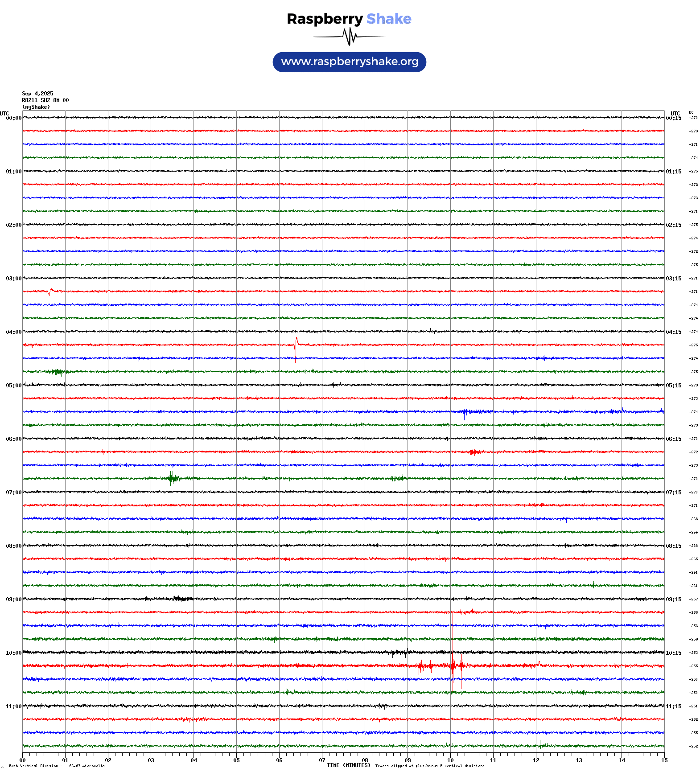Click the RA211 SHZ AM 00 station label
Viewport: 700px width, 772px height.
45,100
